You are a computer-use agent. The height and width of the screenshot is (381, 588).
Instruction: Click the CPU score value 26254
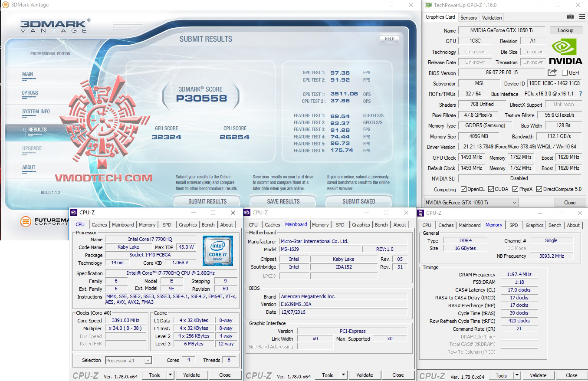click(x=234, y=137)
